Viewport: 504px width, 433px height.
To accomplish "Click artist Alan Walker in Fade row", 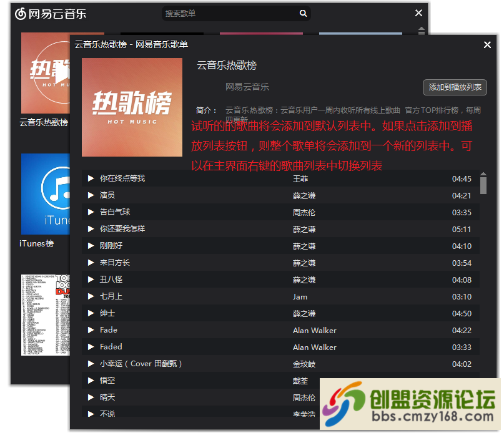I will click(314, 331).
